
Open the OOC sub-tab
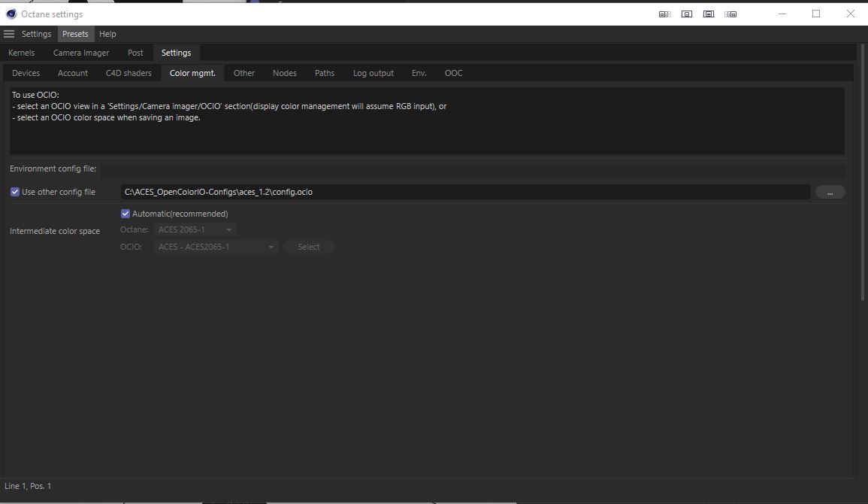453,72
